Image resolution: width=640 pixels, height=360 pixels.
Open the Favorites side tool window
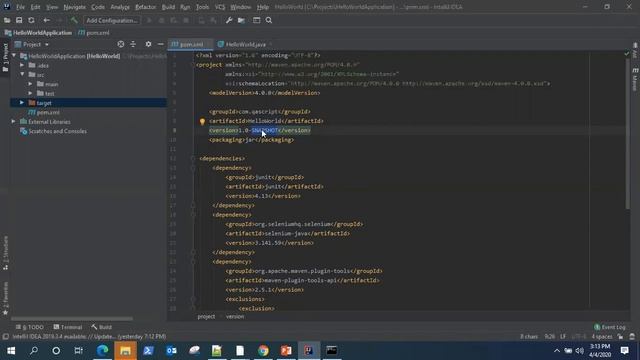click(5, 298)
